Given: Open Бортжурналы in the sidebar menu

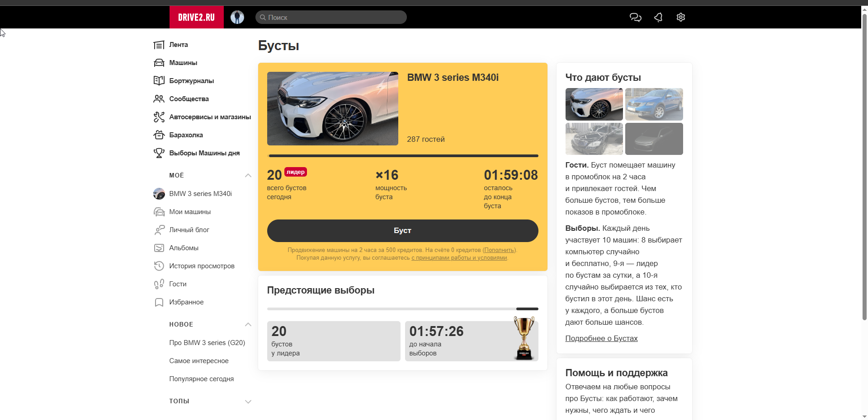Looking at the screenshot, I should point(192,81).
